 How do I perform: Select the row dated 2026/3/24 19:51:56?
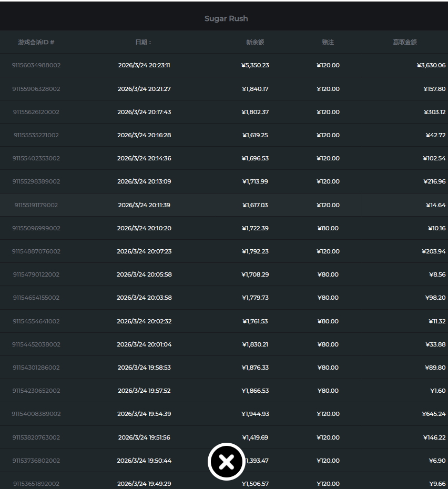click(x=144, y=437)
